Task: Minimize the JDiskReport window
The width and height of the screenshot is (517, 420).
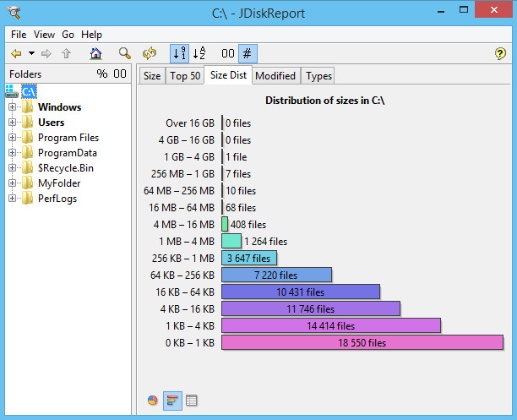Action: (441, 10)
